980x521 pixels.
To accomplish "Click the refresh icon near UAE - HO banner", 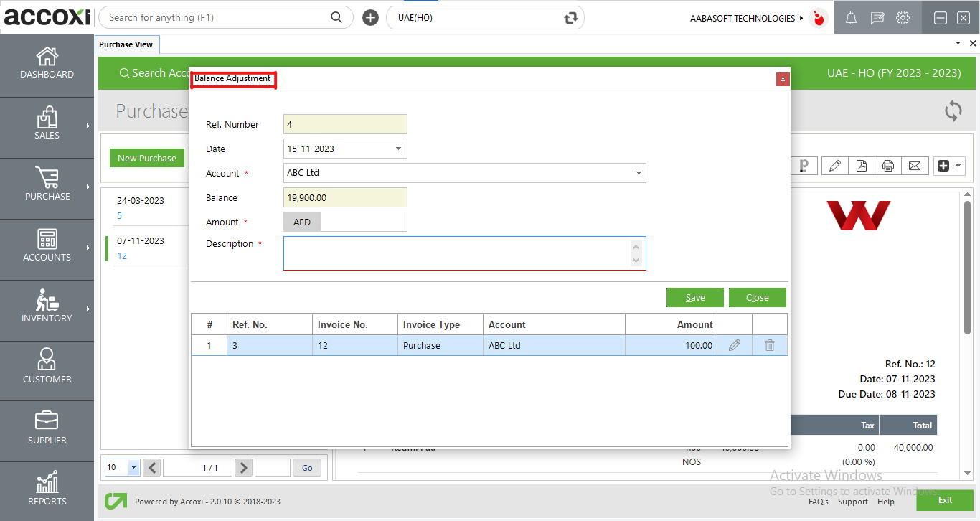I will pos(953,111).
